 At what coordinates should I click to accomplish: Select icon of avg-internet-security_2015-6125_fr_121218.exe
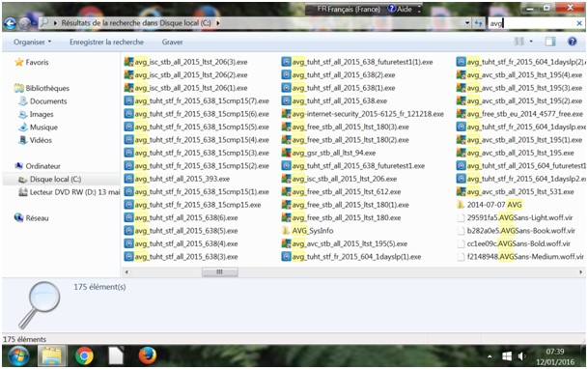(287, 114)
